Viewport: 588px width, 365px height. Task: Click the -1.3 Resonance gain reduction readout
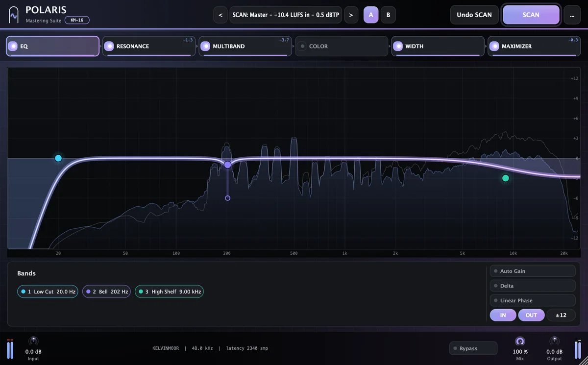[x=188, y=40]
